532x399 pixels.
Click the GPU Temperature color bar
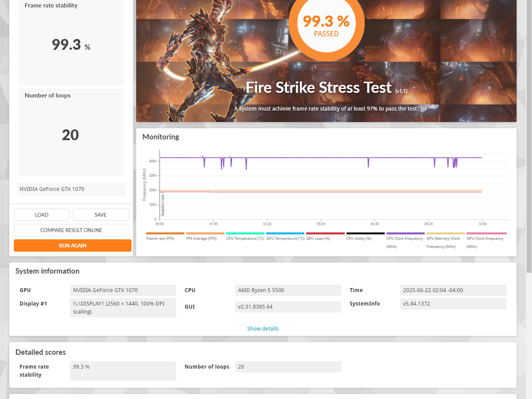[285, 234]
